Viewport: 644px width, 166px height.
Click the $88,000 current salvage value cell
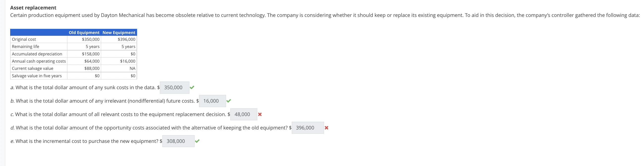click(x=92, y=68)
